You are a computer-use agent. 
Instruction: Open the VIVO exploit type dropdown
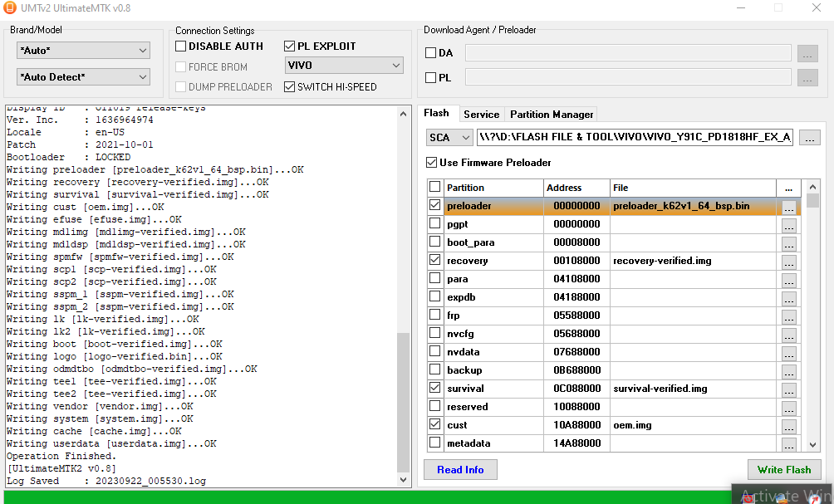point(343,66)
